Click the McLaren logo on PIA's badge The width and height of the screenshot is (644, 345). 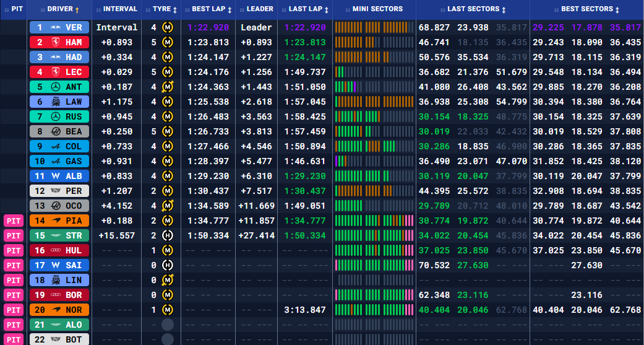coord(55,221)
